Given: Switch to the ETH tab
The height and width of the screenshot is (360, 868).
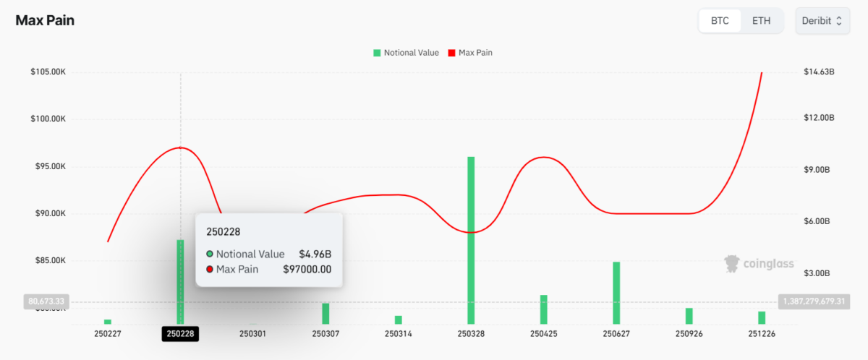Looking at the screenshot, I should (761, 21).
